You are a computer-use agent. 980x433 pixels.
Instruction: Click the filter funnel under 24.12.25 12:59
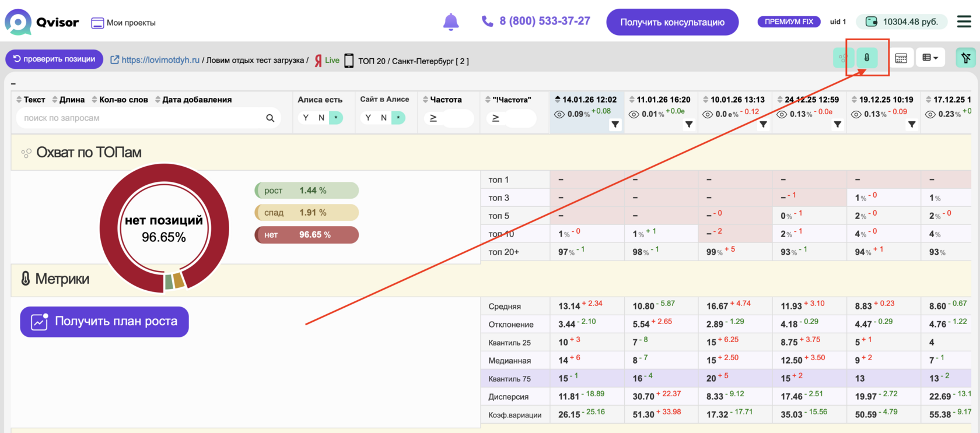pyautogui.click(x=838, y=125)
